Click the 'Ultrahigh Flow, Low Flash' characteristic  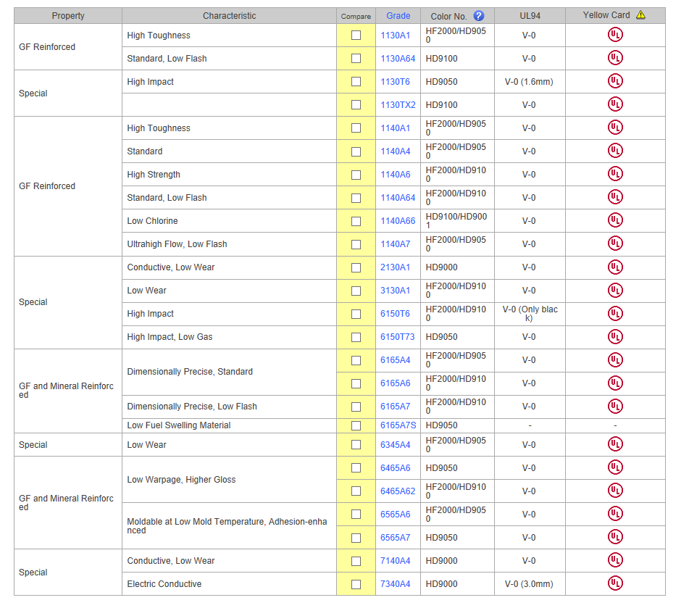click(x=177, y=244)
